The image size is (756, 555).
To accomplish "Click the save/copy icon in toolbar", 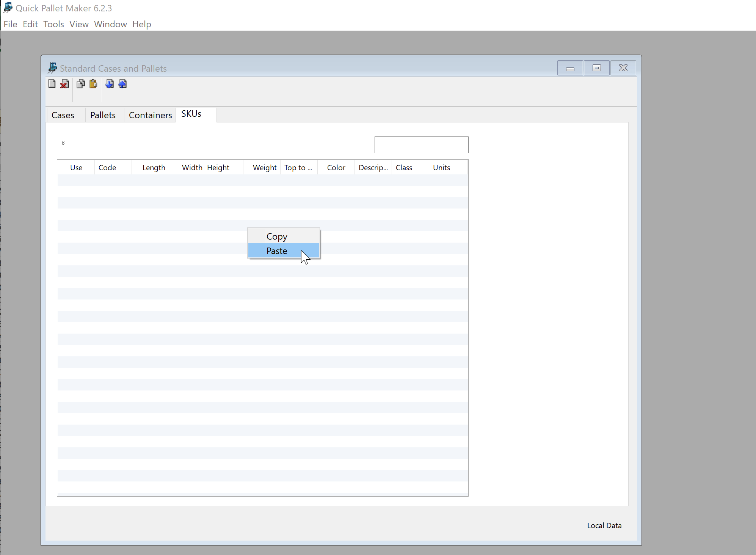I will (80, 84).
